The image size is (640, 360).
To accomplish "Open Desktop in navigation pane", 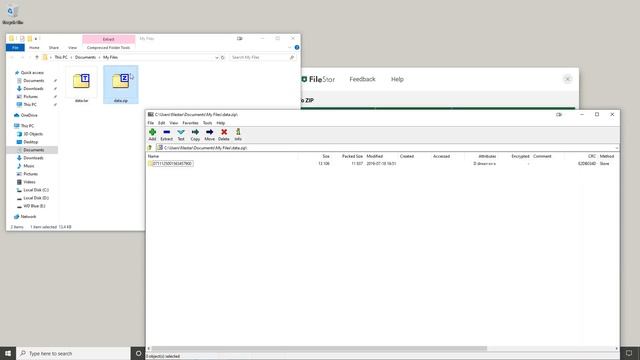I will pos(30,142).
